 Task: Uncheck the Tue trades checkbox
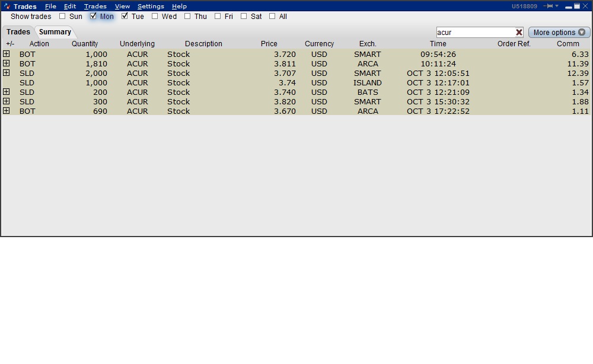[125, 16]
